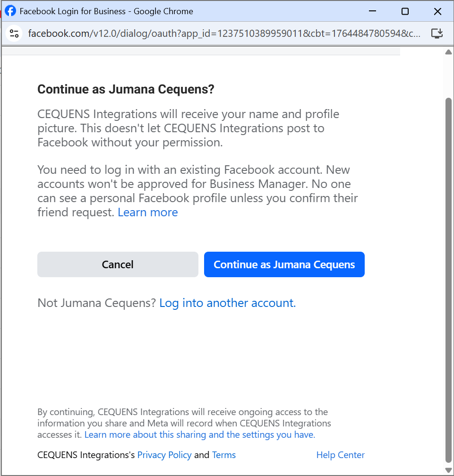Maximize the Chrome popup window
The height and width of the screenshot is (476, 454).
click(405, 11)
